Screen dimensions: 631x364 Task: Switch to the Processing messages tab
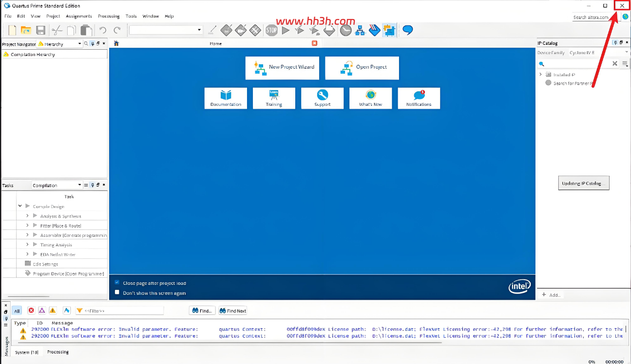pos(58,352)
